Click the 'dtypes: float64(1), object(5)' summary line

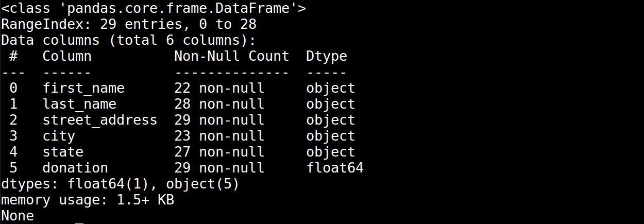coord(121,184)
